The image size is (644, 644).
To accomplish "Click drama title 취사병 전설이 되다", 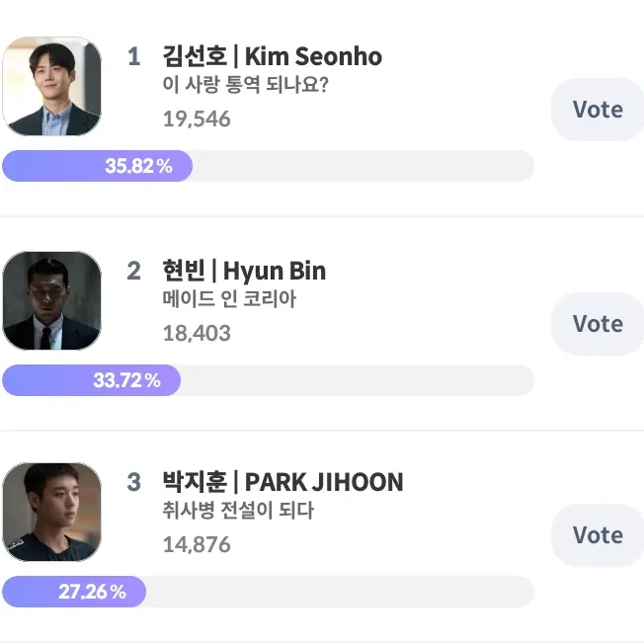I will tap(238, 510).
